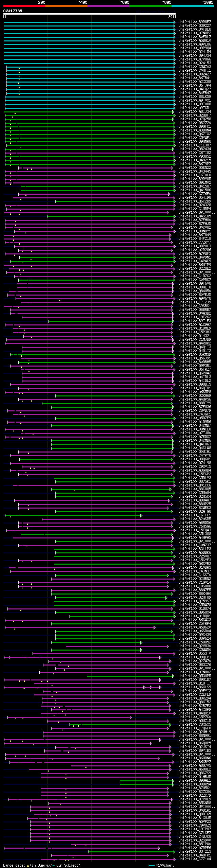Open the UniRef100_B9GFC1 label

(x=195, y=127)
